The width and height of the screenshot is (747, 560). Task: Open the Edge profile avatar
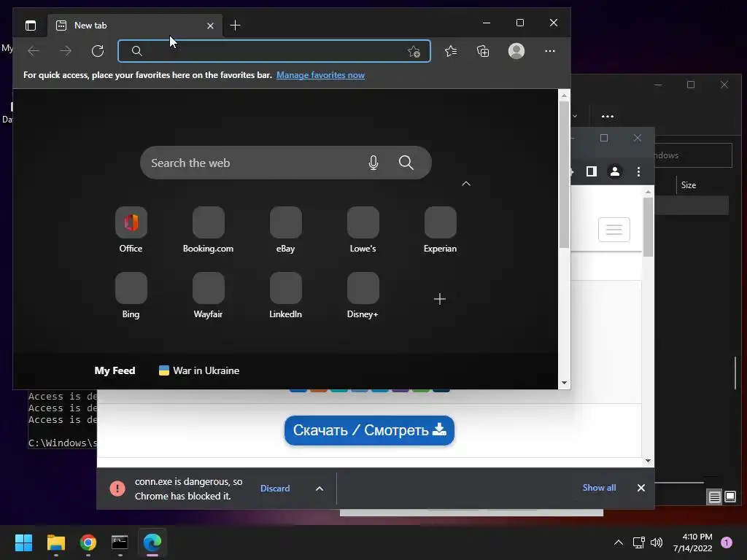[516, 51]
